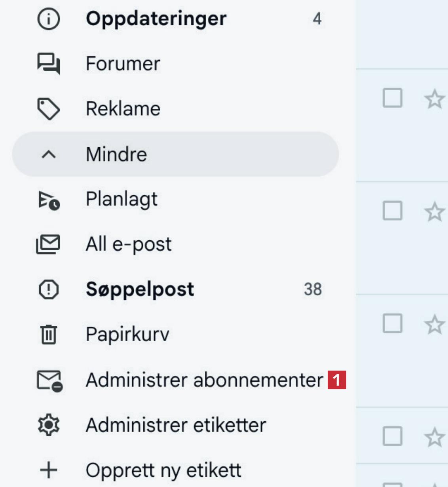Screen dimensions: 448x487
Task: Tick the second email row checkbox
Action: [x=392, y=211]
